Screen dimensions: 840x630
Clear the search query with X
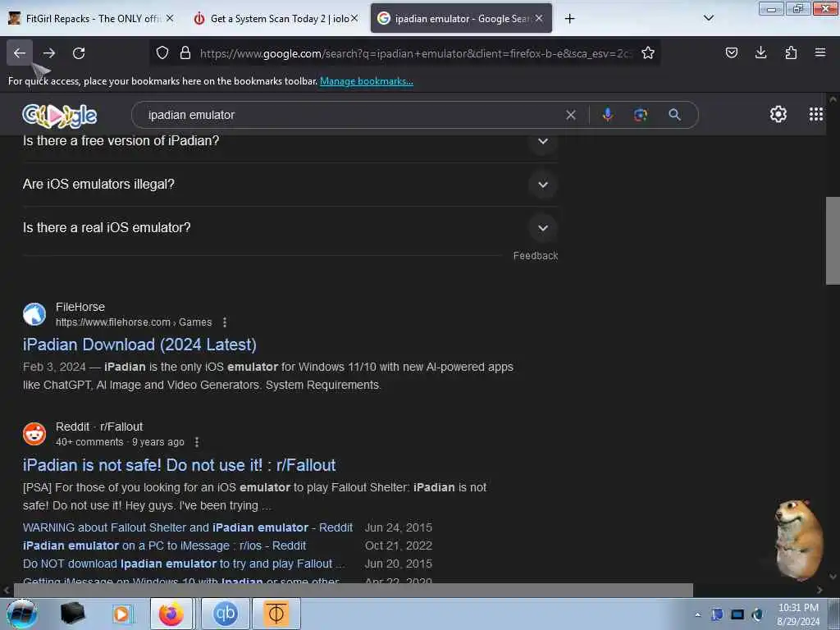pyautogui.click(x=571, y=115)
